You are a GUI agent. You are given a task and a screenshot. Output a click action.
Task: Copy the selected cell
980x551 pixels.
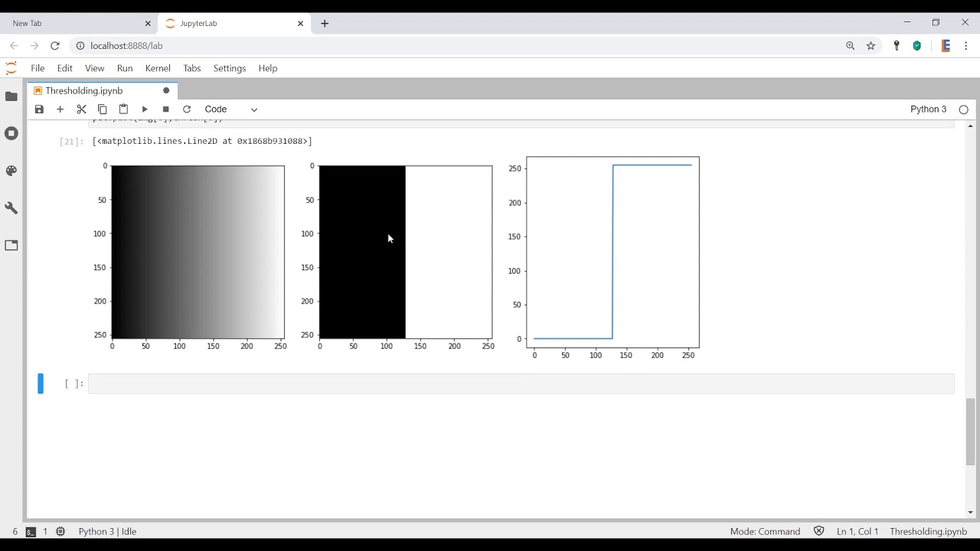(x=103, y=109)
